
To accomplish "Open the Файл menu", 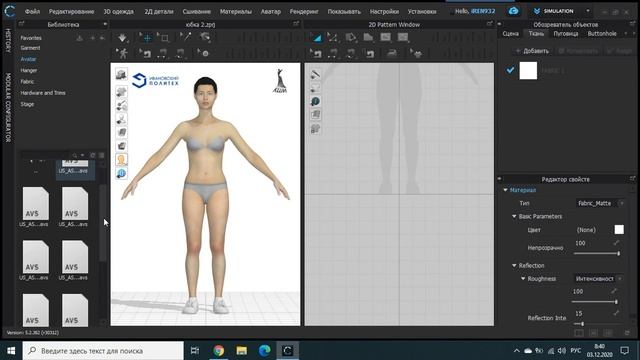I will coord(32,11).
